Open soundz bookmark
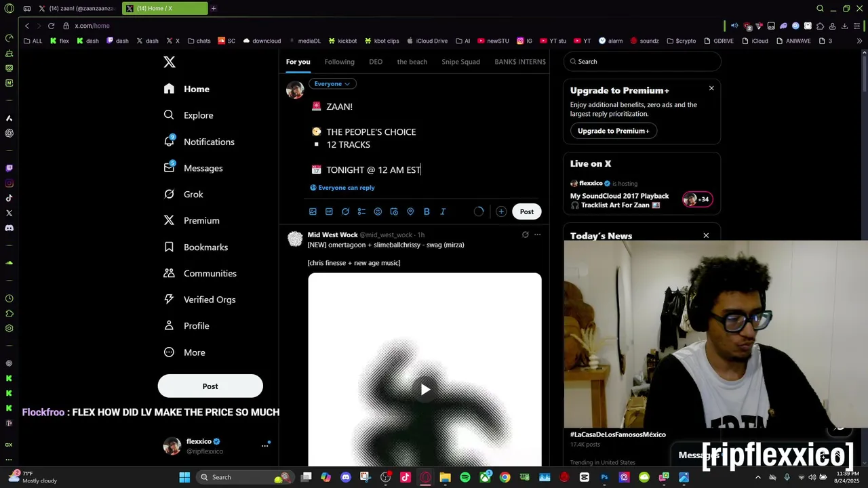The width and height of the screenshot is (868, 488). tap(644, 41)
